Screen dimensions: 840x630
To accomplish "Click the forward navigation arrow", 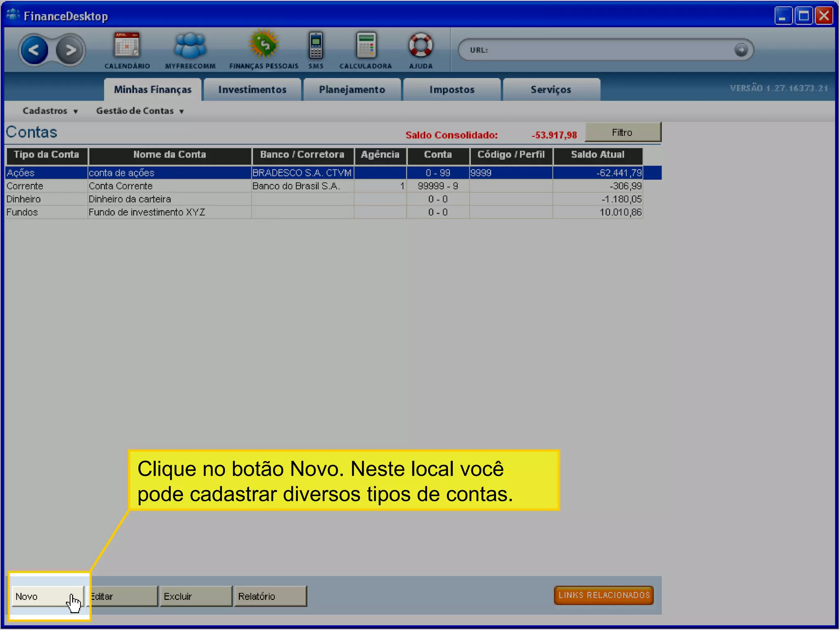I will pos(70,50).
